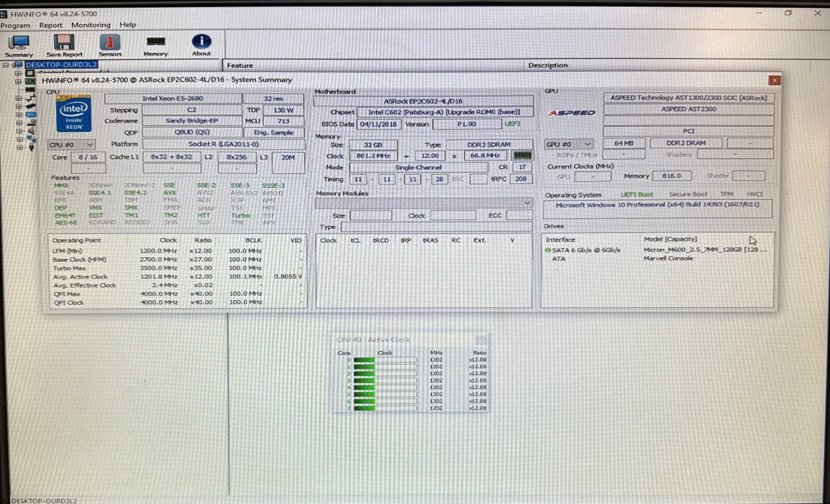The height and width of the screenshot is (504, 830).
Task: Click the QPI Max operating point row
Action: (177, 294)
